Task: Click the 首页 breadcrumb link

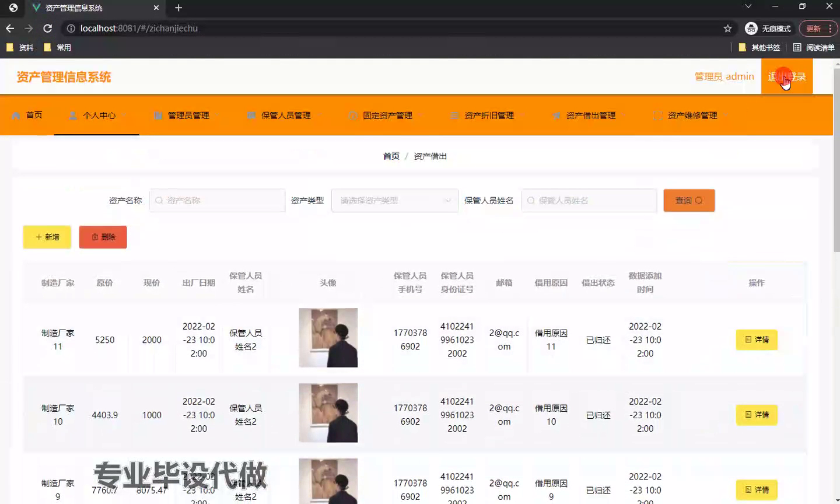Action: pos(391,156)
